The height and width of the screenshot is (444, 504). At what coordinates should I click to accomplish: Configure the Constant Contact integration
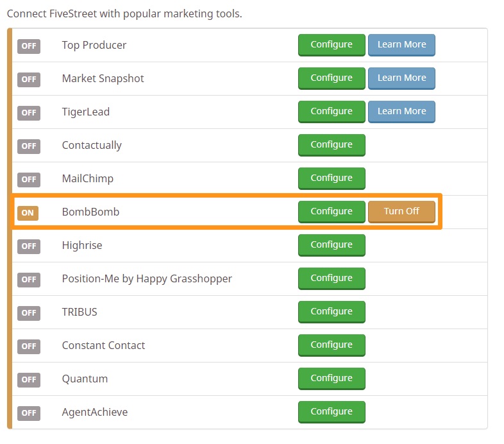coord(332,345)
